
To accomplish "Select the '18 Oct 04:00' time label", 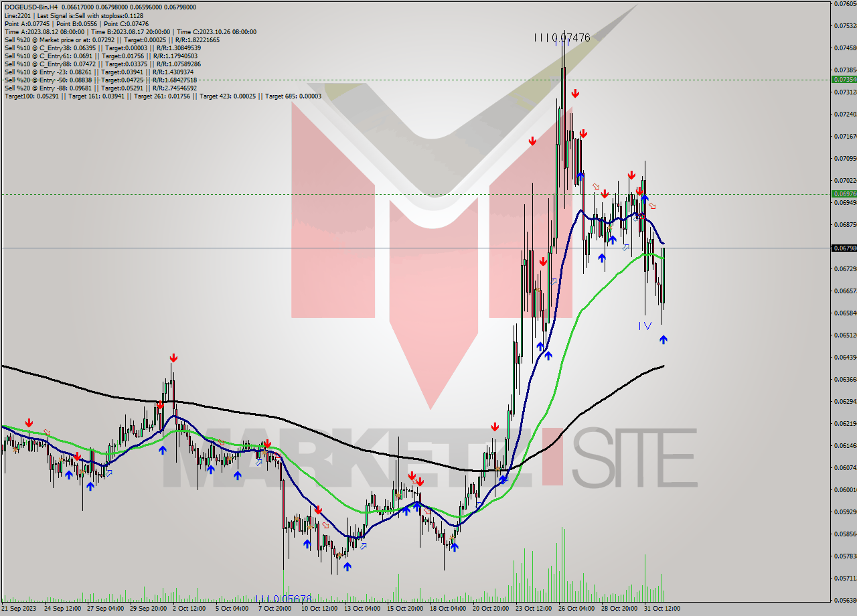I will (449, 609).
